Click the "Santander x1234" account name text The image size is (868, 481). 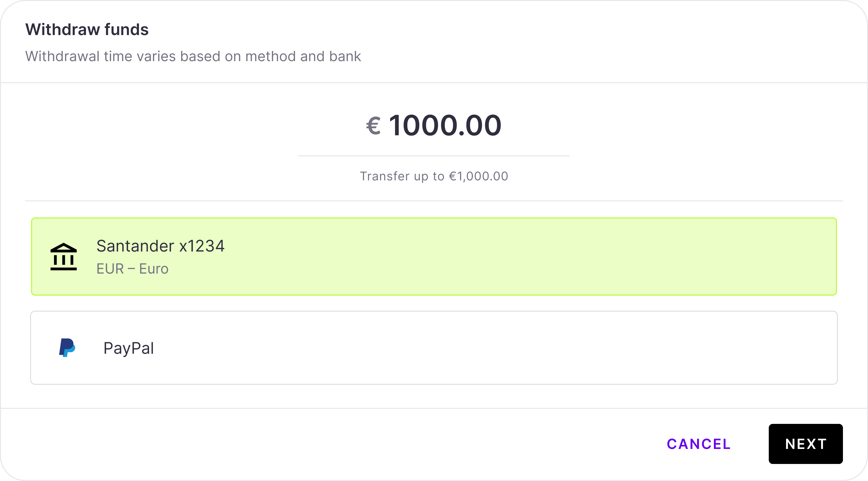pyautogui.click(x=160, y=246)
